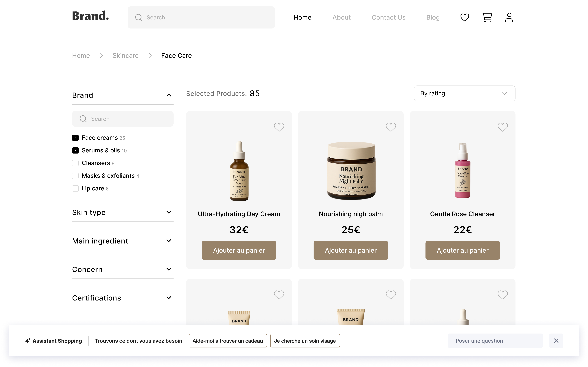Image resolution: width=588 pixels, height=367 pixels.
Task: Collapse the Brand filter section
Action: (x=169, y=95)
